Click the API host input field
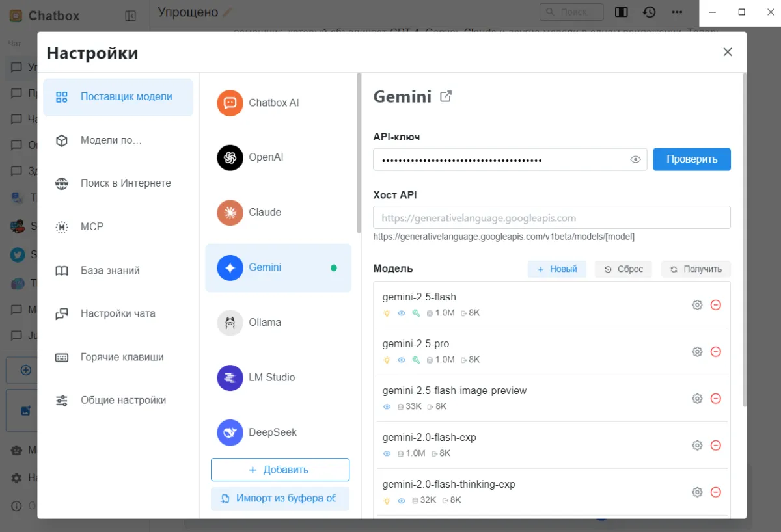Image resolution: width=781 pixels, height=532 pixels. point(551,218)
